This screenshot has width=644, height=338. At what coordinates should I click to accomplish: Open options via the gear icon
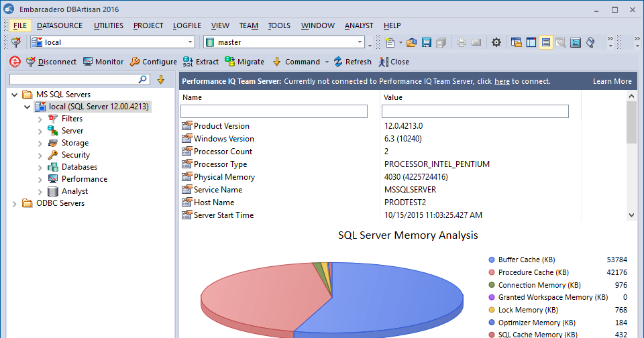[x=496, y=42]
